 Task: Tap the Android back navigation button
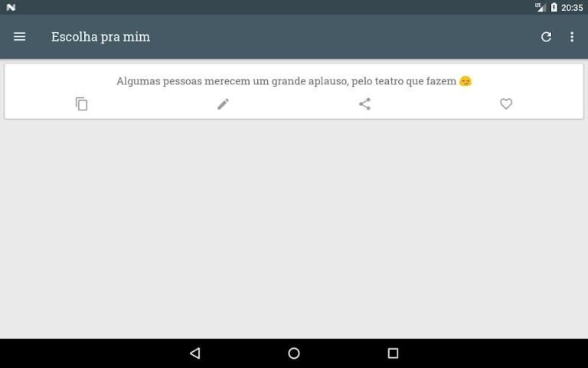[x=195, y=353]
